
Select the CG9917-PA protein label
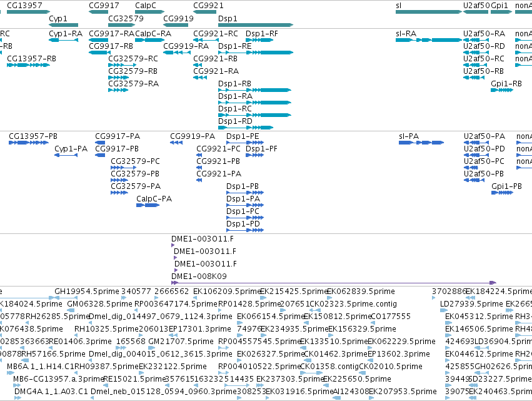point(118,136)
